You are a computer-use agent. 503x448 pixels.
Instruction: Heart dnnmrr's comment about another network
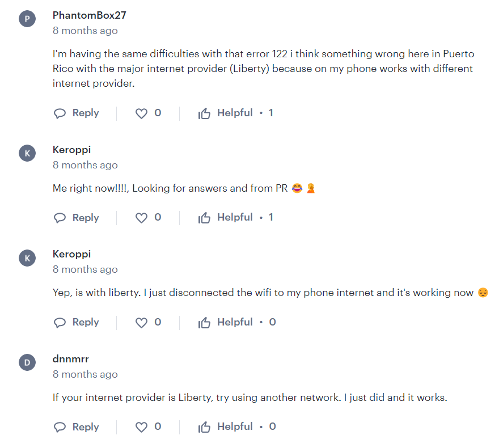[141, 427]
